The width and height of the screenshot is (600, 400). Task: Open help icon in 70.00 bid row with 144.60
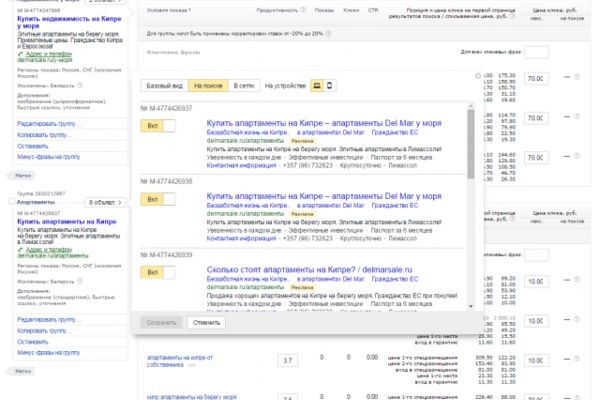tap(577, 156)
